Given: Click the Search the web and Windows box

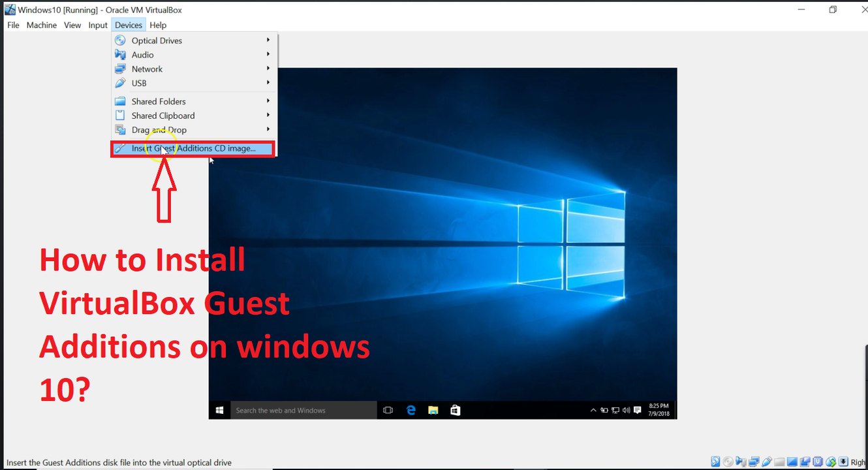Looking at the screenshot, I should point(303,410).
